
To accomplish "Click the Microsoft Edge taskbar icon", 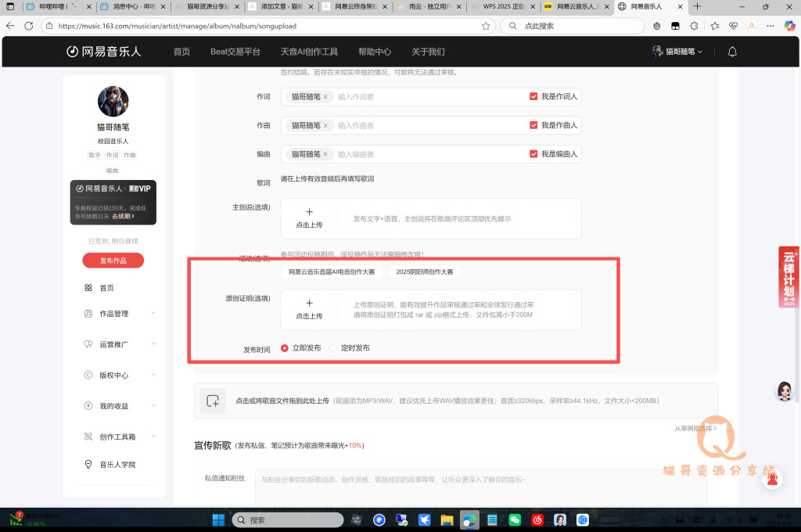I will pyautogui.click(x=469, y=519).
